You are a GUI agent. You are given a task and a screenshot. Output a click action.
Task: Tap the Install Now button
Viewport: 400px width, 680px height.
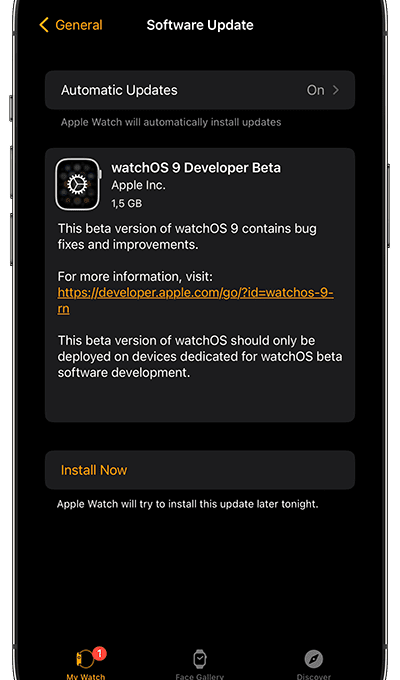200,470
